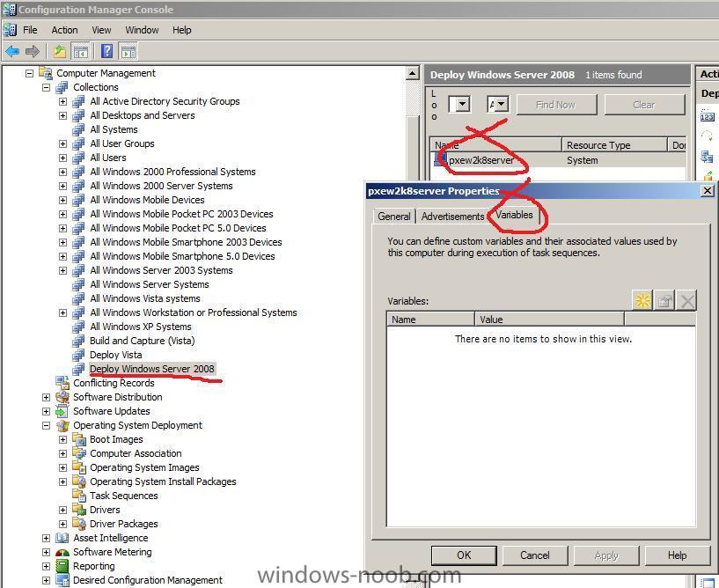Image resolution: width=719 pixels, height=588 pixels.
Task: Switch to the General tab
Action: pos(394,216)
